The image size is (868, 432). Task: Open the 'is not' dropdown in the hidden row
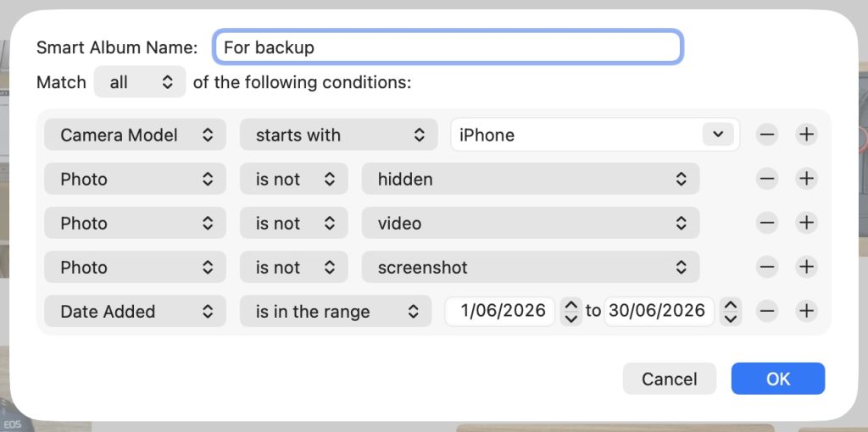294,179
